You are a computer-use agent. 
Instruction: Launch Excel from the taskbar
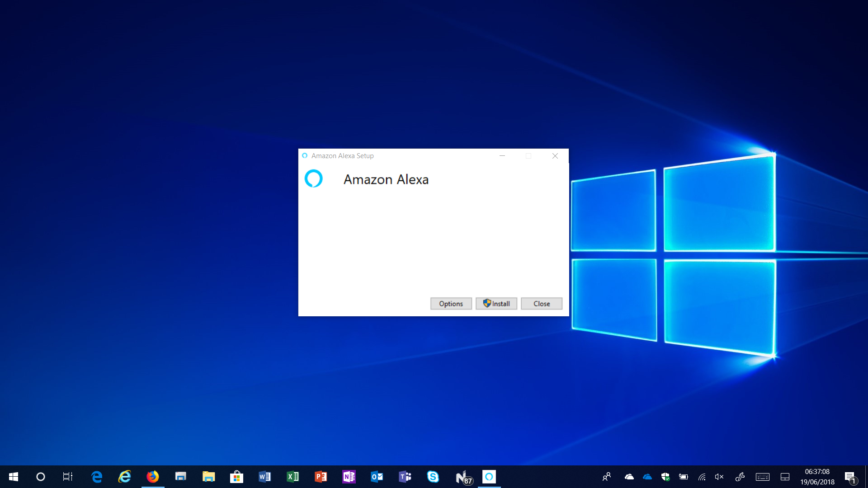coord(292,477)
